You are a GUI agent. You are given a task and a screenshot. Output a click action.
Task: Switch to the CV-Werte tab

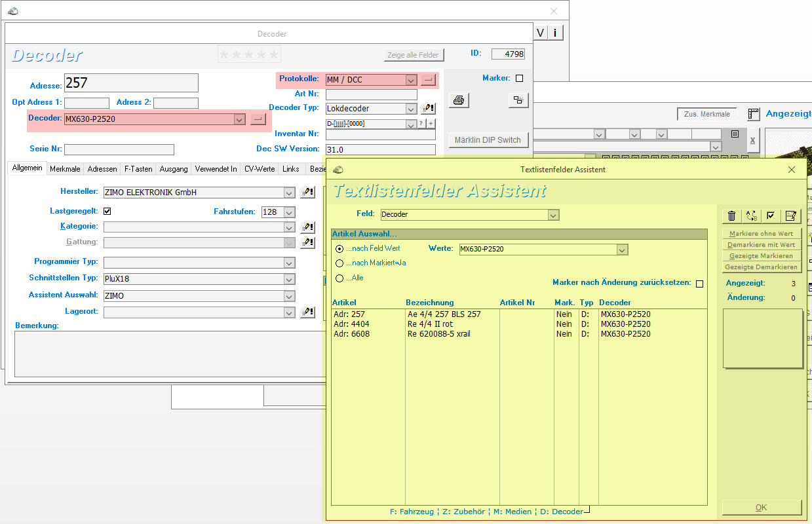[x=260, y=169]
